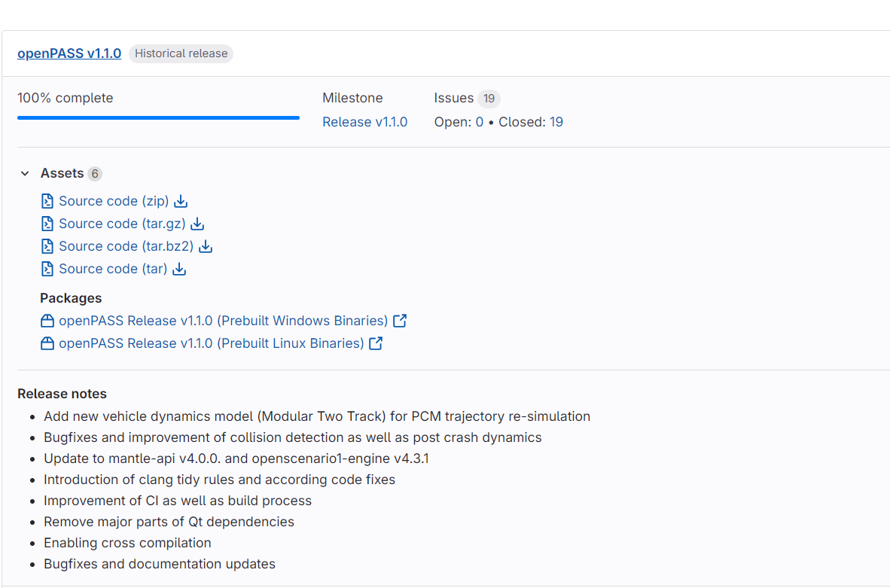Screen dimensions: 890x588
Task: Click download icon next to Source code (tar)
Action: (178, 269)
